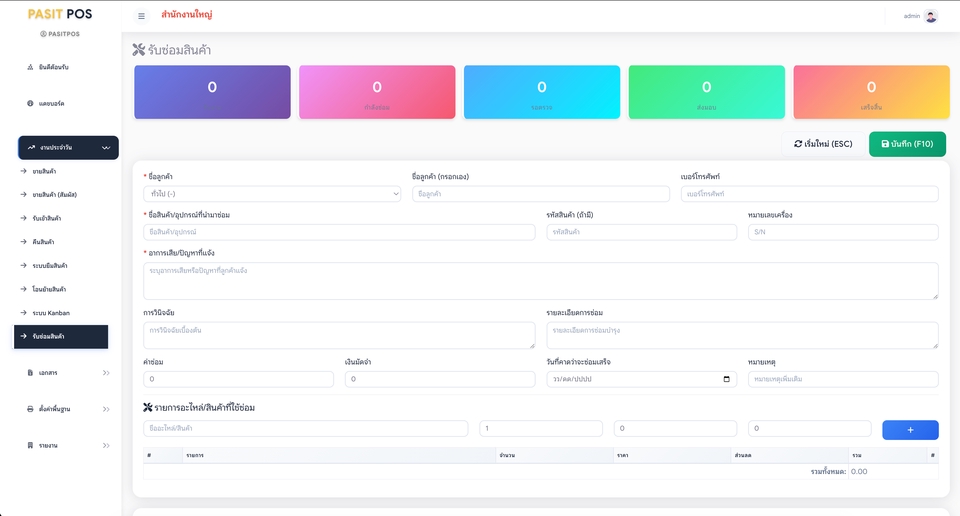Toggle the hamburger sidebar menu icon
Image resolution: width=960 pixels, height=516 pixels.
click(x=141, y=16)
